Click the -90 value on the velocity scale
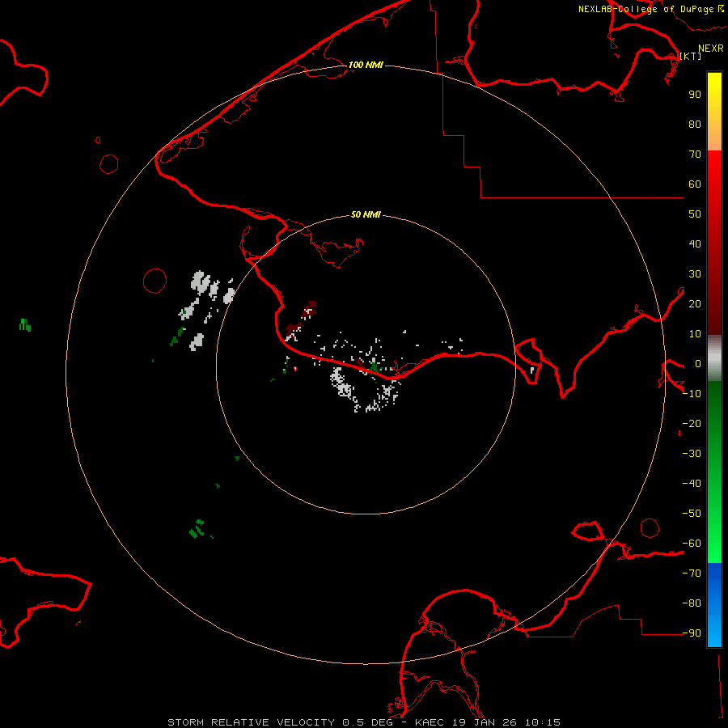The image size is (728, 728). coord(692,633)
